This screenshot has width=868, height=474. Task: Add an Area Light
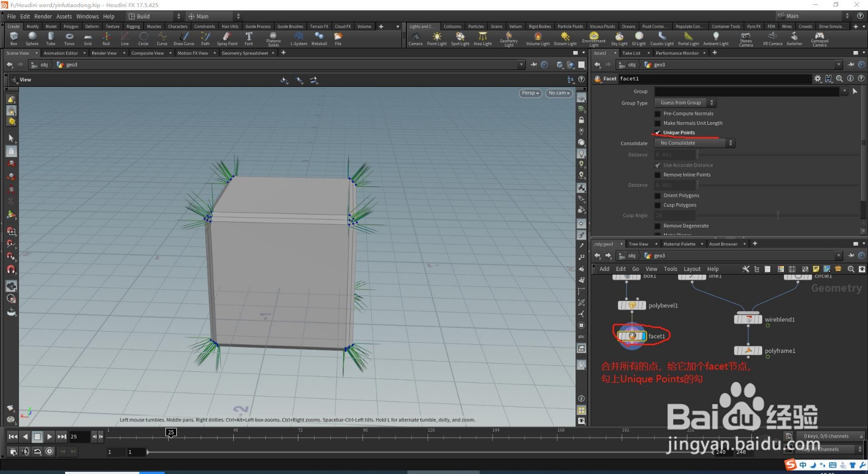[x=482, y=39]
